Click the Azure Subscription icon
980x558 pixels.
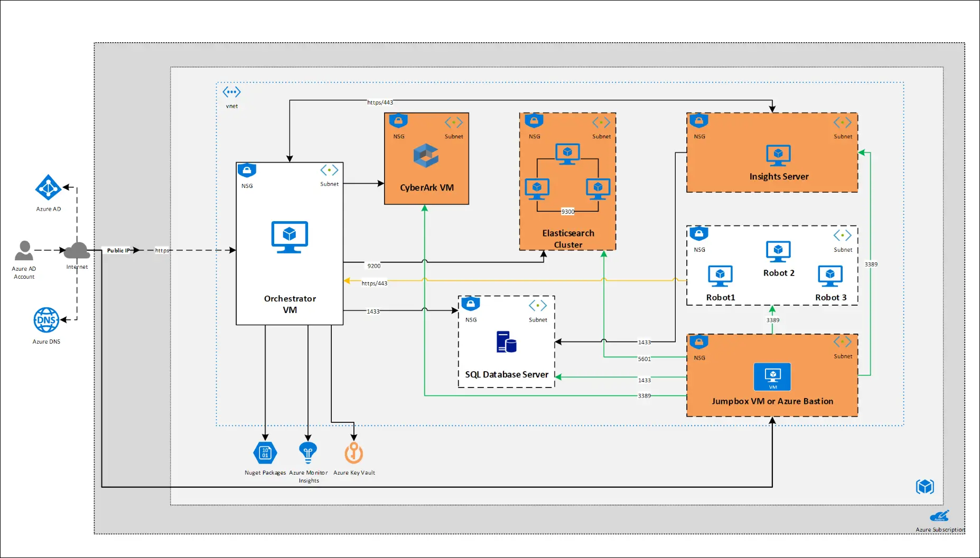pos(939,516)
